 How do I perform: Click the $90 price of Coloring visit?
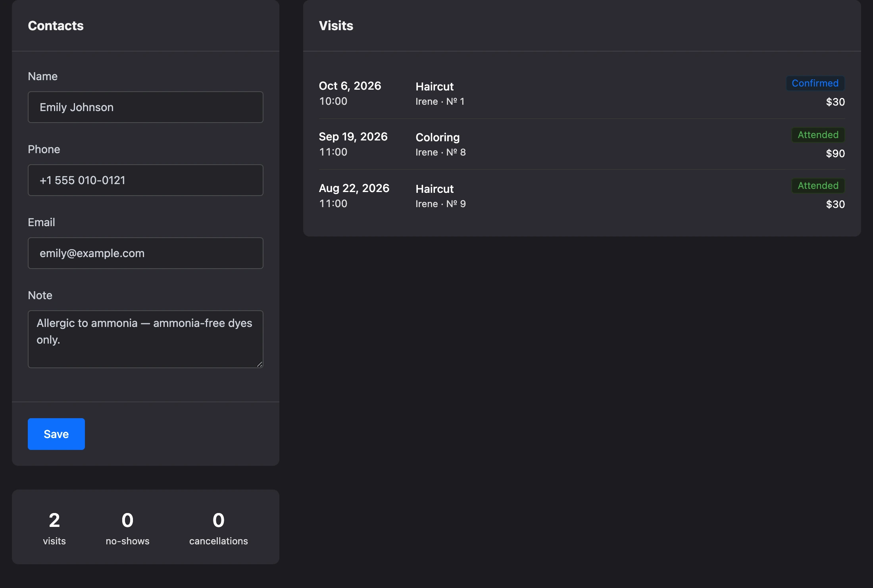point(835,154)
